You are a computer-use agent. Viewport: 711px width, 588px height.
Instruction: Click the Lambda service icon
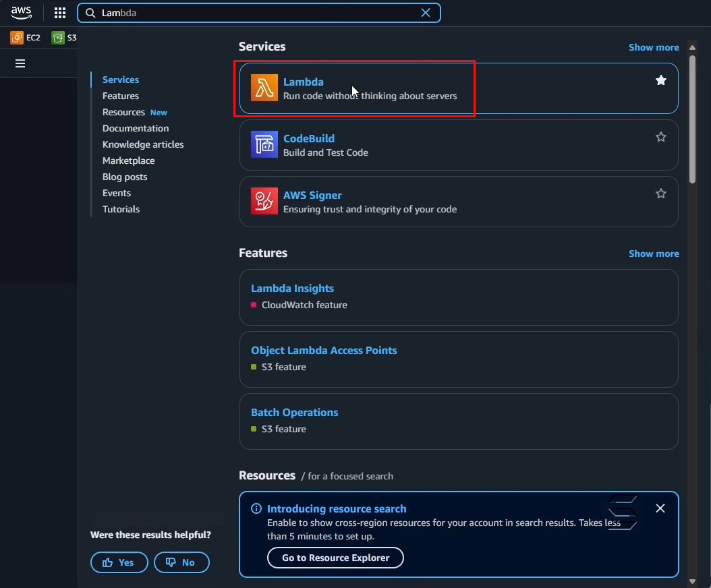tap(264, 88)
